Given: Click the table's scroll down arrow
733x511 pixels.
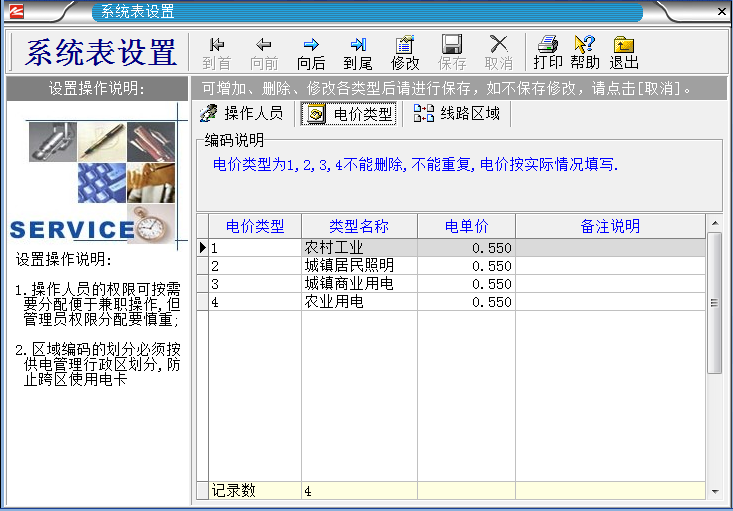Looking at the screenshot, I should pos(714,491).
